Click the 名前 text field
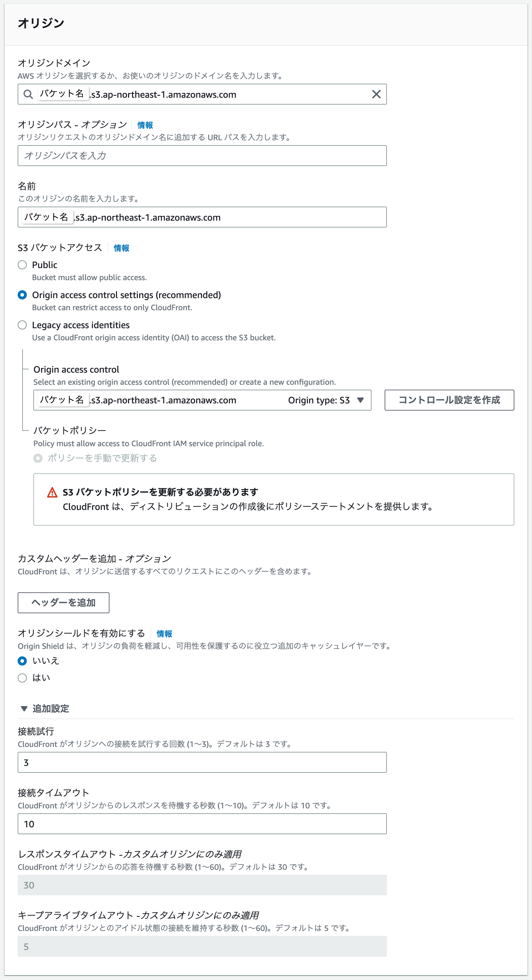The width and height of the screenshot is (532, 980). pos(202,217)
